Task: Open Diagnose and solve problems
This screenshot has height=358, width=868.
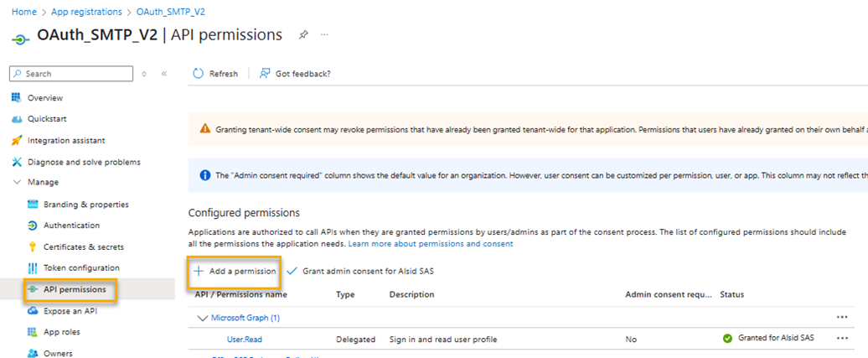Action: click(84, 162)
